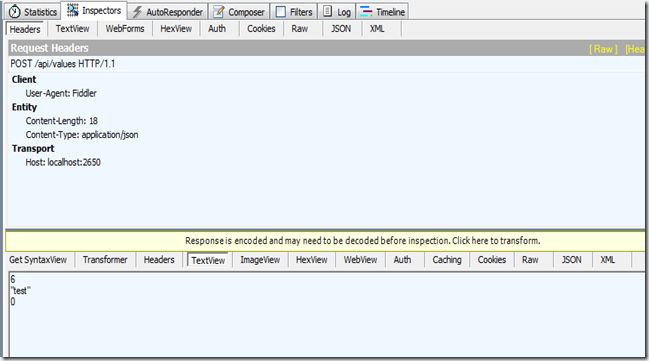This screenshot has width=649, height=361.
Task: Select the request TextView inspector tab
Action: 72,29
